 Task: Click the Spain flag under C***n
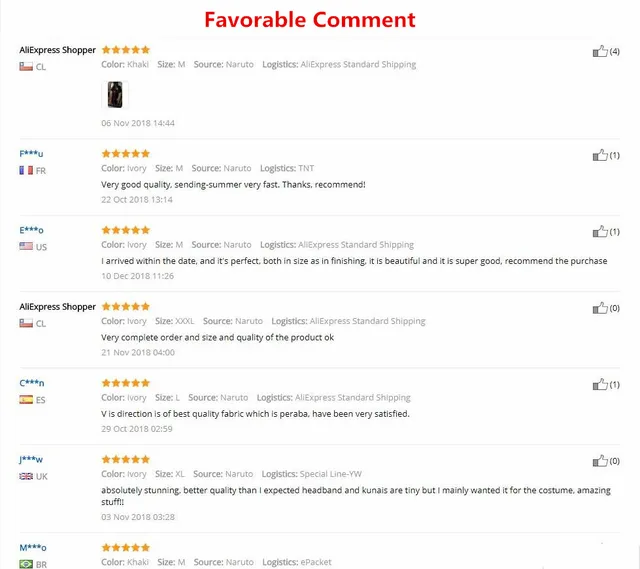26,400
